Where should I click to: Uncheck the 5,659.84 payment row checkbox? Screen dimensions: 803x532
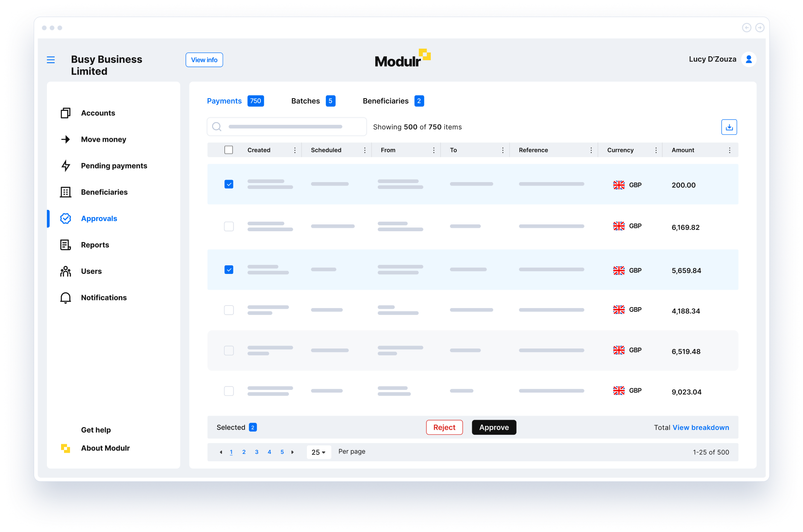[229, 270]
